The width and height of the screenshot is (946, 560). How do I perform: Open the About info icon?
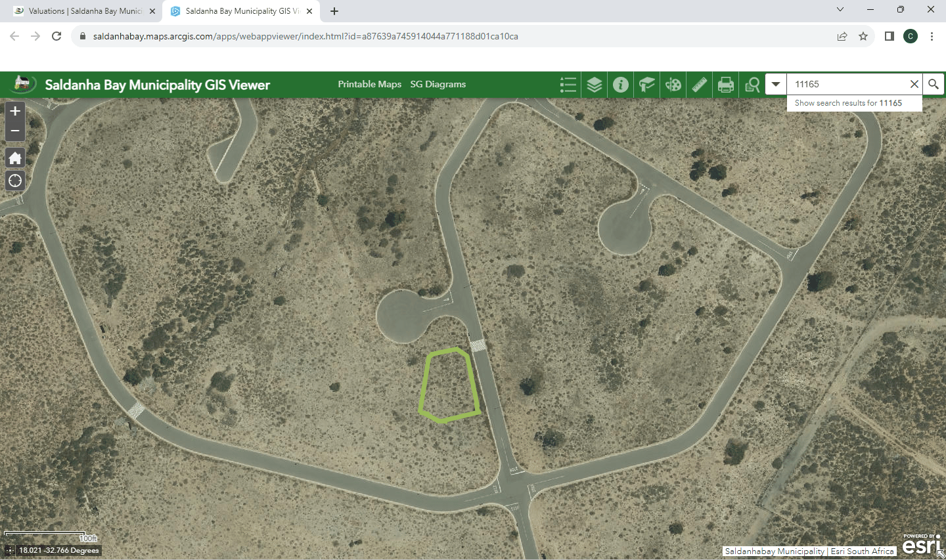(621, 85)
